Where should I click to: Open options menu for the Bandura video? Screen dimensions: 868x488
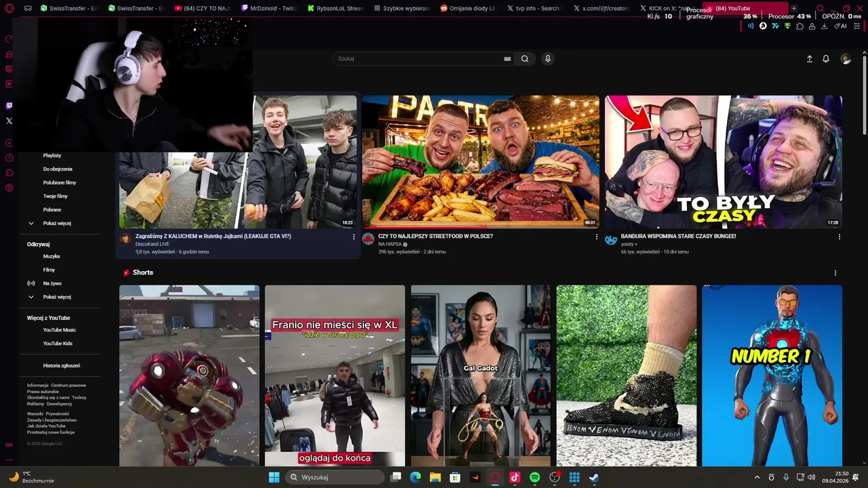click(x=839, y=237)
